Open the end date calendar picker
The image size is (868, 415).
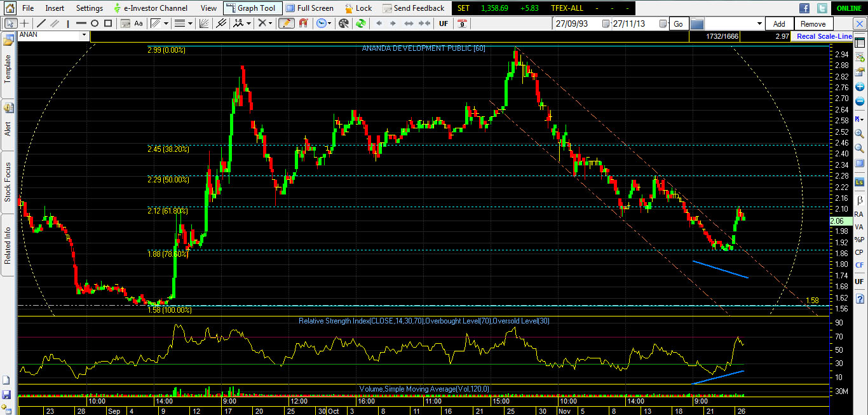pyautogui.click(x=663, y=24)
